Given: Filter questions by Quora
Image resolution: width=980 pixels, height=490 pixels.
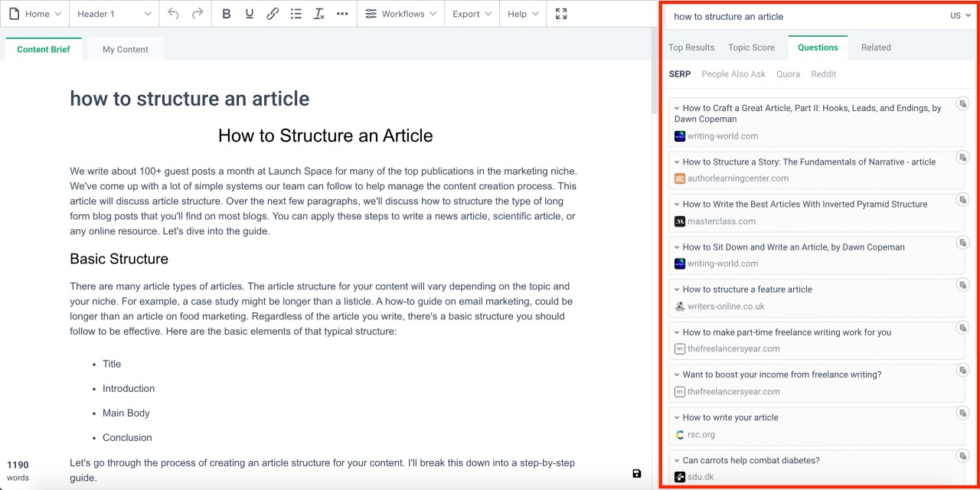Looking at the screenshot, I should [788, 73].
